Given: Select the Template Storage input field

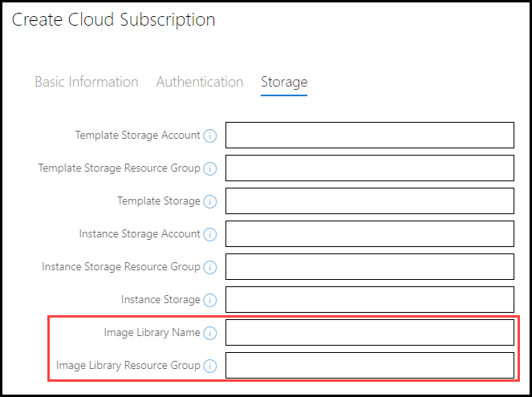Looking at the screenshot, I should pyautogui.click(x=369, y=201).
